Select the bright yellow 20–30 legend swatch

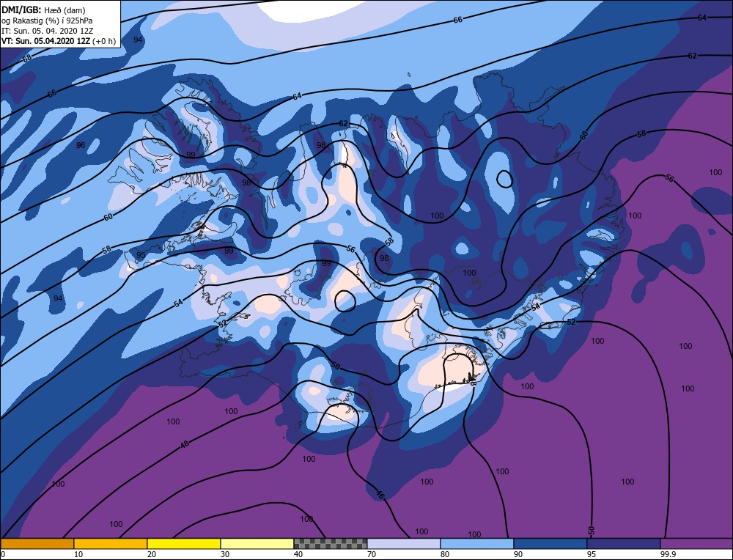point(184,544)
